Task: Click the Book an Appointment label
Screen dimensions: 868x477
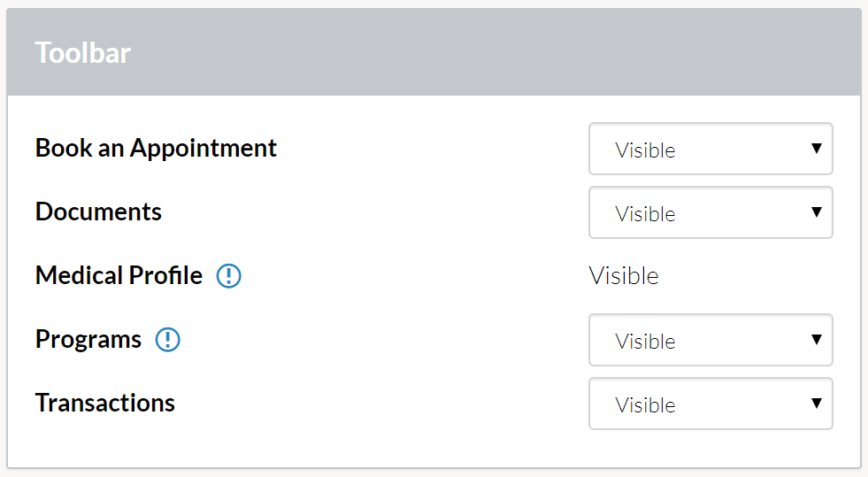Action: 156,149
